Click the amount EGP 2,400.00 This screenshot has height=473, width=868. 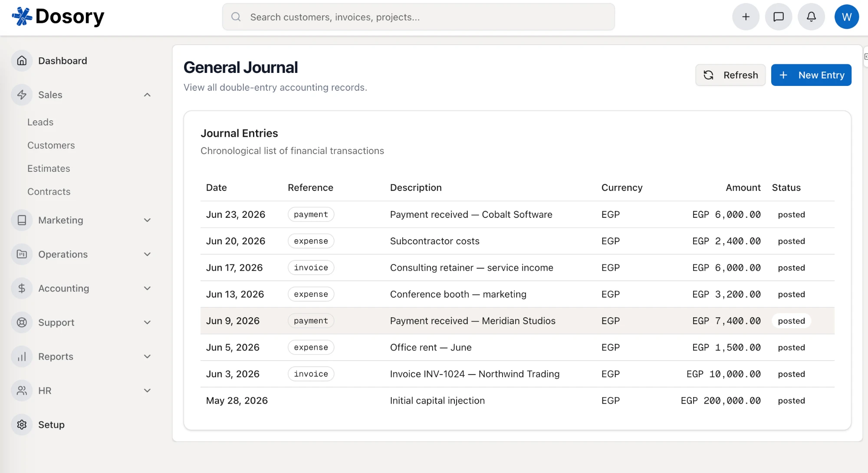pos(726,241)
